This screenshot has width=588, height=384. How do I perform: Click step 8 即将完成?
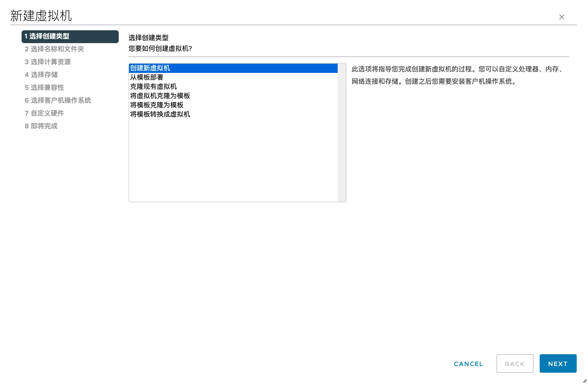click(41, 126)
